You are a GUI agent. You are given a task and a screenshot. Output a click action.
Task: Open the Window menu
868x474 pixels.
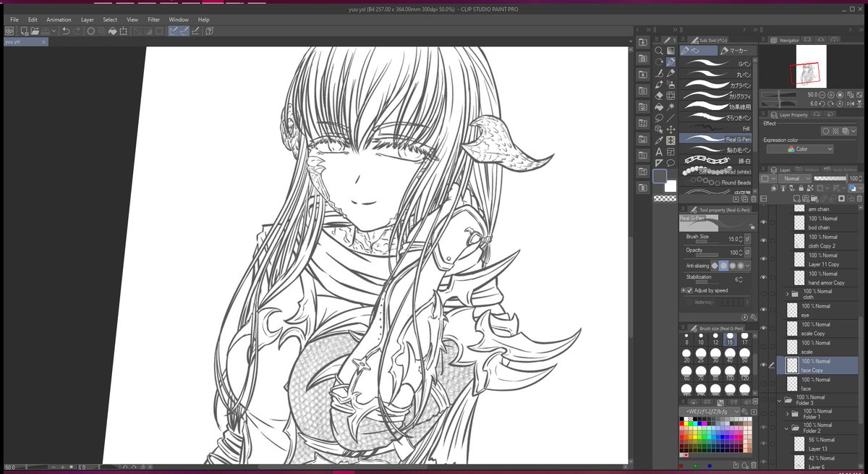179,20
